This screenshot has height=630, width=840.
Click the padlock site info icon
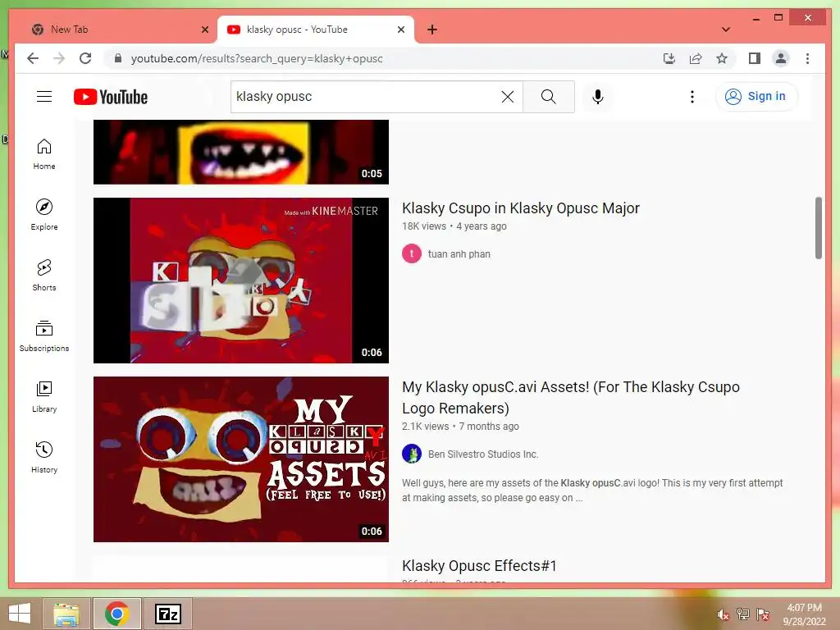tap(118, 58)
